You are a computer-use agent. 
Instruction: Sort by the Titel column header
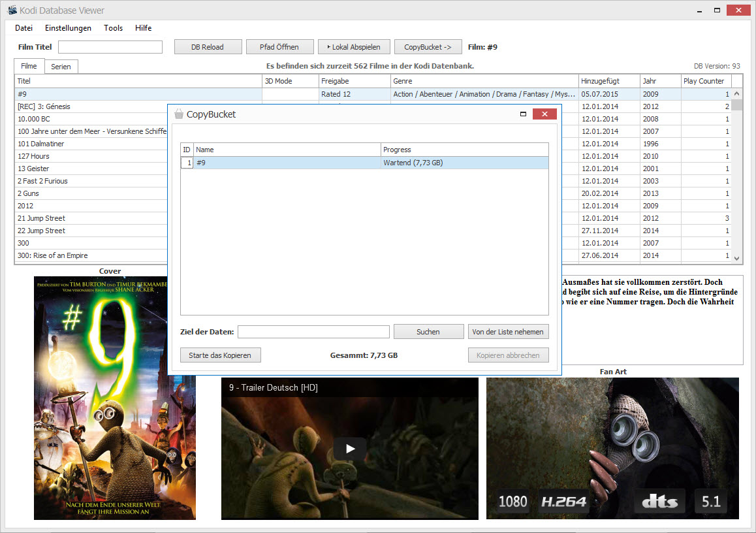click(138, 81)
